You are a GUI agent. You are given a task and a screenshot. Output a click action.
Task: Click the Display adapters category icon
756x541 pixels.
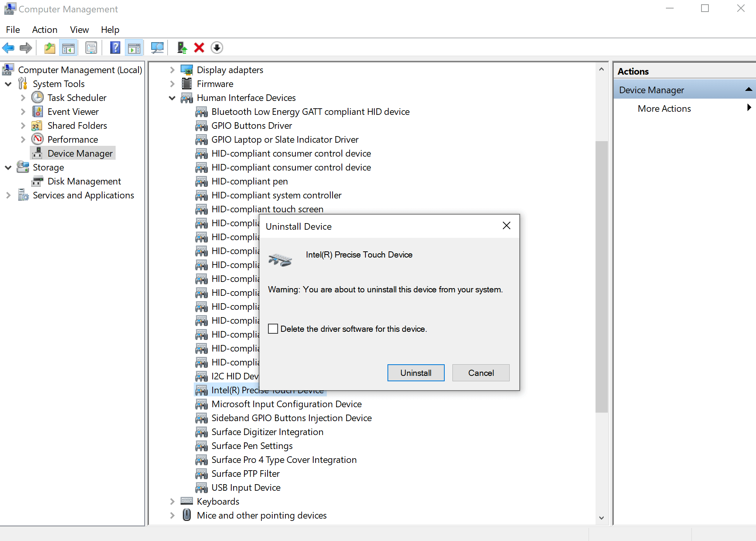tap(187, 70)
